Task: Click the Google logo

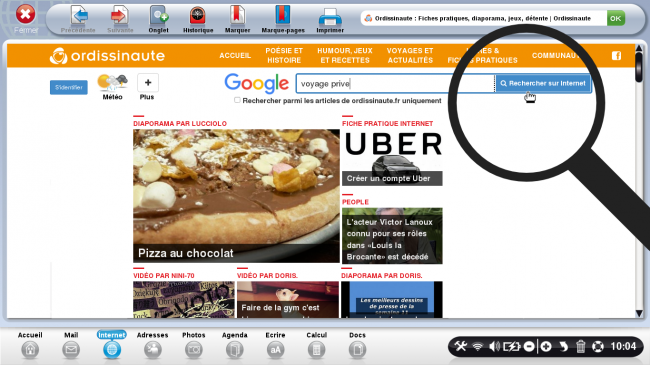Action: click(257, 83)
